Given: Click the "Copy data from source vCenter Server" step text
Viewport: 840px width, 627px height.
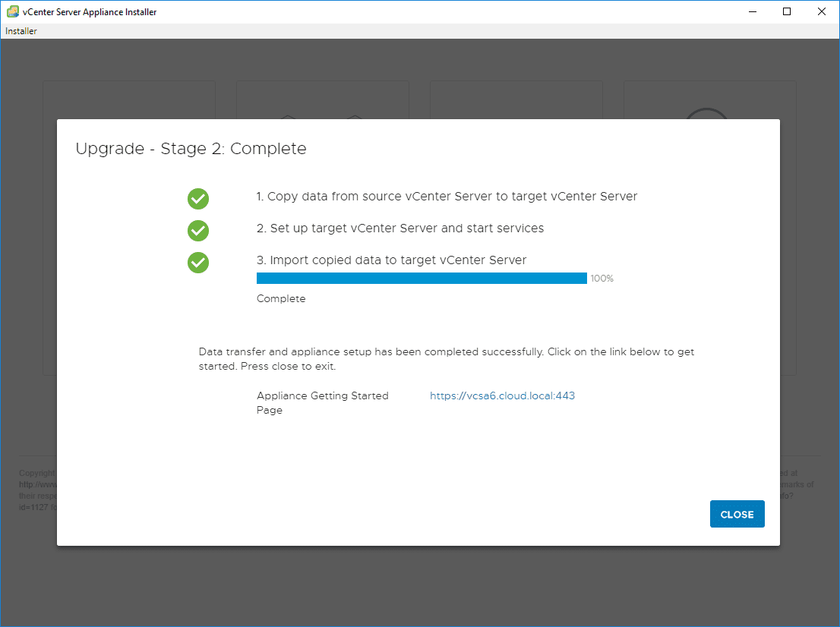Looking at the screenshot, I should click(x=447, y=197).
